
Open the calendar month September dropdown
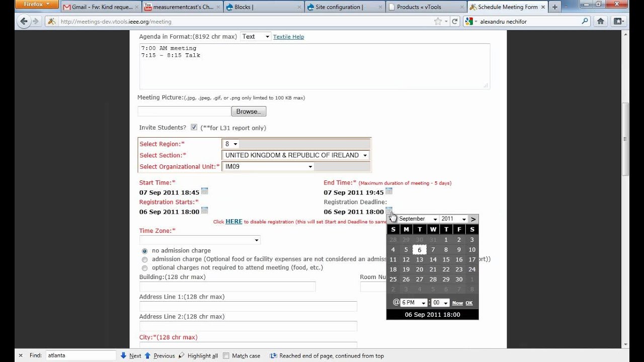pos(418,219)
